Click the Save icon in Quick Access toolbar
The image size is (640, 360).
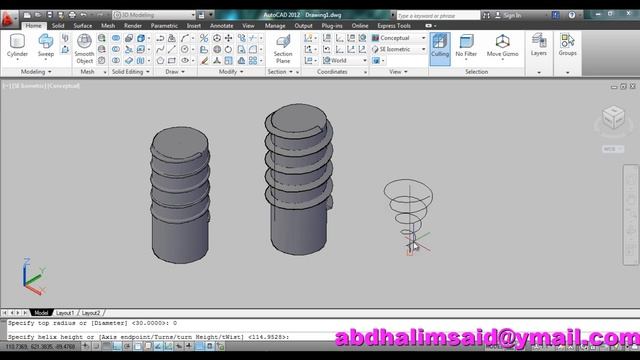coord(49,15)
